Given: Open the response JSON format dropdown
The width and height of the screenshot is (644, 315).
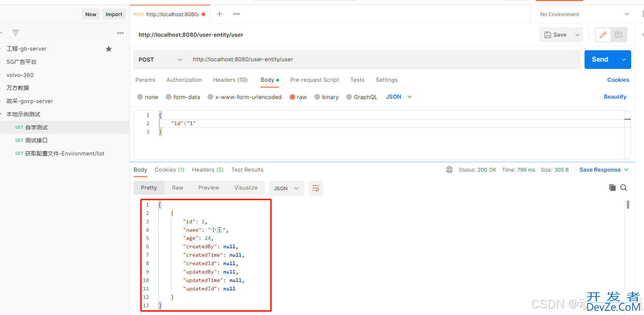Looking at the screenshot, I should pos(286,188).
